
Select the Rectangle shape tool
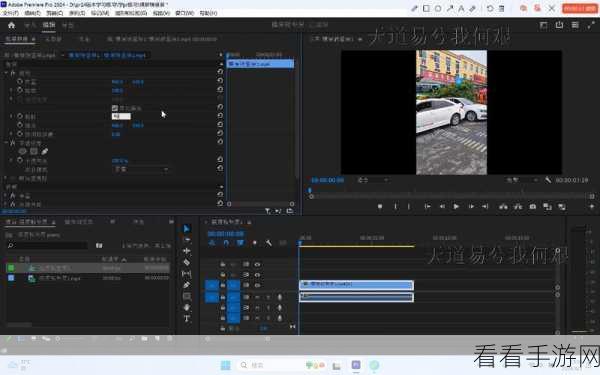pyautogui.click(x=187, y=296)
